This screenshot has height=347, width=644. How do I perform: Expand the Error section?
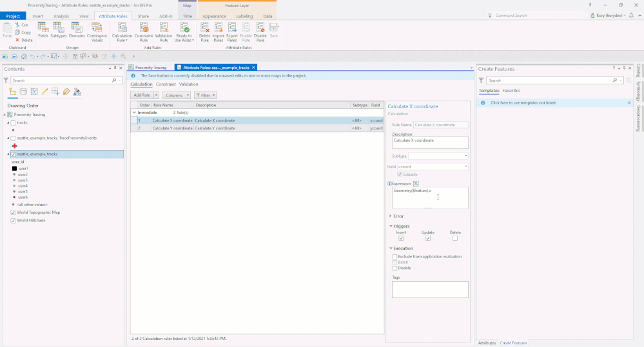tap(390, 216)
